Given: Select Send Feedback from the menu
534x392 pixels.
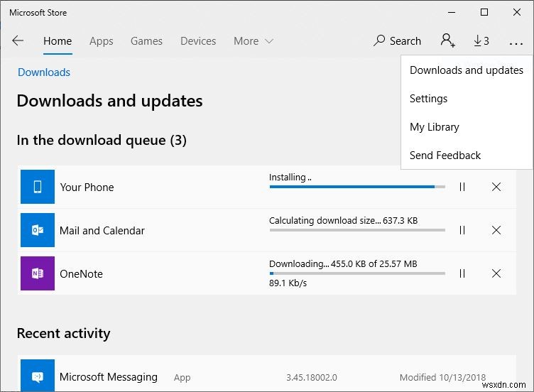Looking at the screenshot, I should click(x=445, y=156).
